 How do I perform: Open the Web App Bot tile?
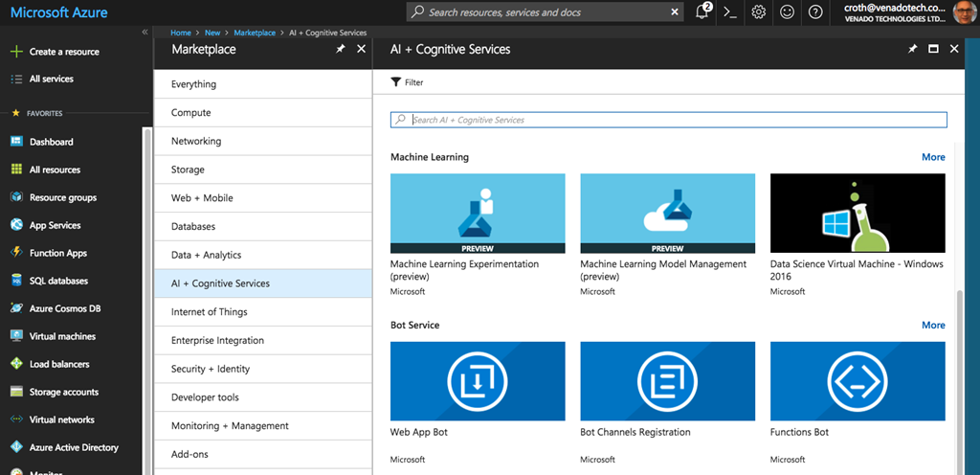(x=478, y=402)
